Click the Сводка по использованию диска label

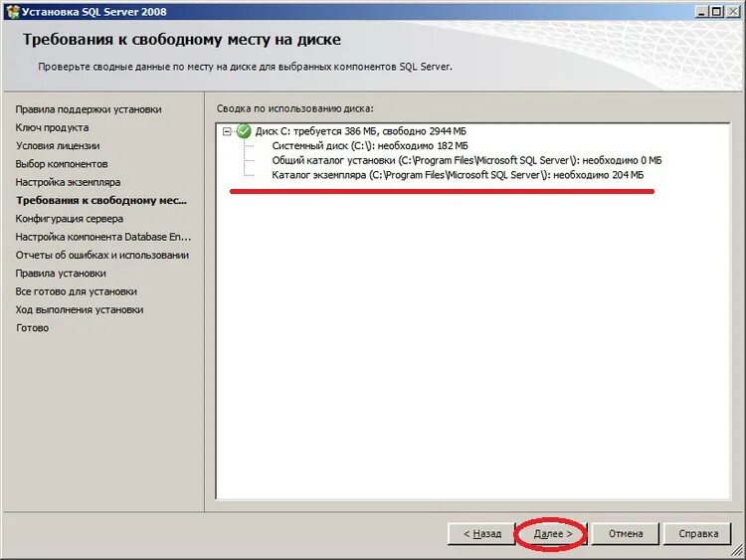295,108
